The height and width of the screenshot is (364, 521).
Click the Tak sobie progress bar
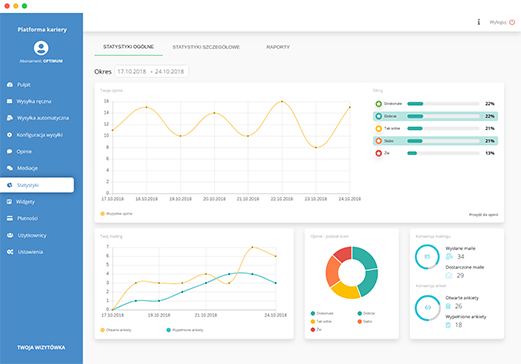click(x=443, y=128)
